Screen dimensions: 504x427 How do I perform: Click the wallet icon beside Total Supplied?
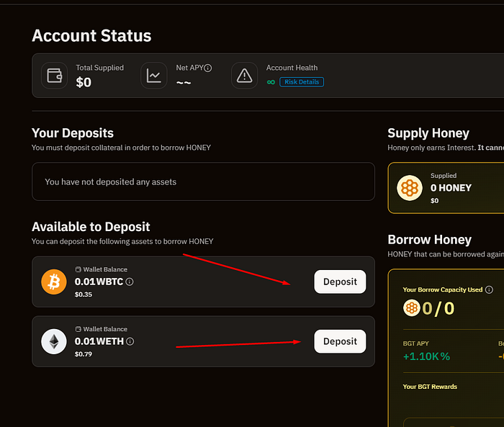tap(54, 76)
